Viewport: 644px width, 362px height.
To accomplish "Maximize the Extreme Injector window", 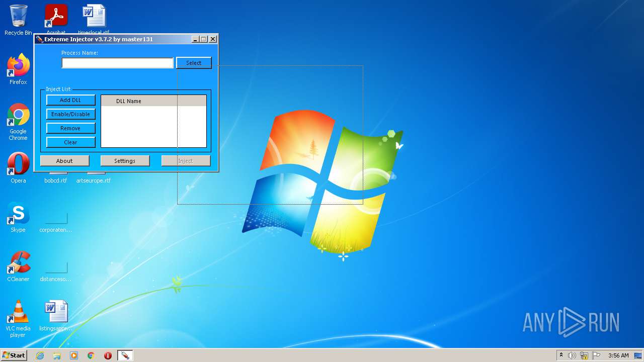I will point(204,39).
